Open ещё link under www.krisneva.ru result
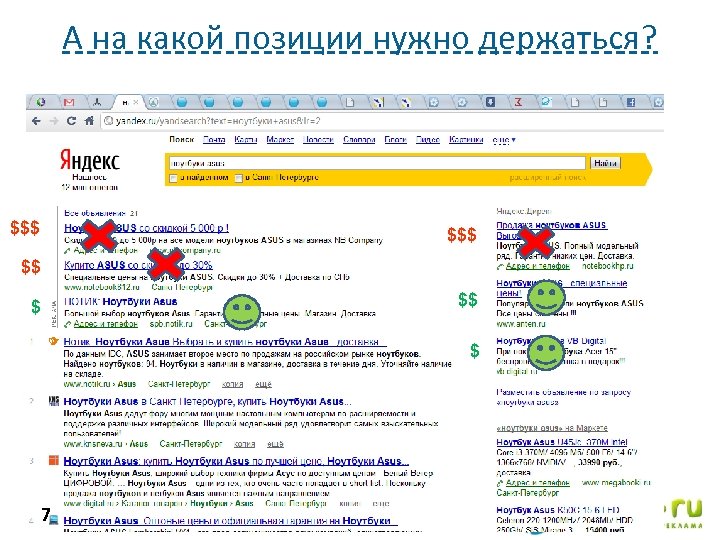Screen dimensions: 720x540 point(275,444)
